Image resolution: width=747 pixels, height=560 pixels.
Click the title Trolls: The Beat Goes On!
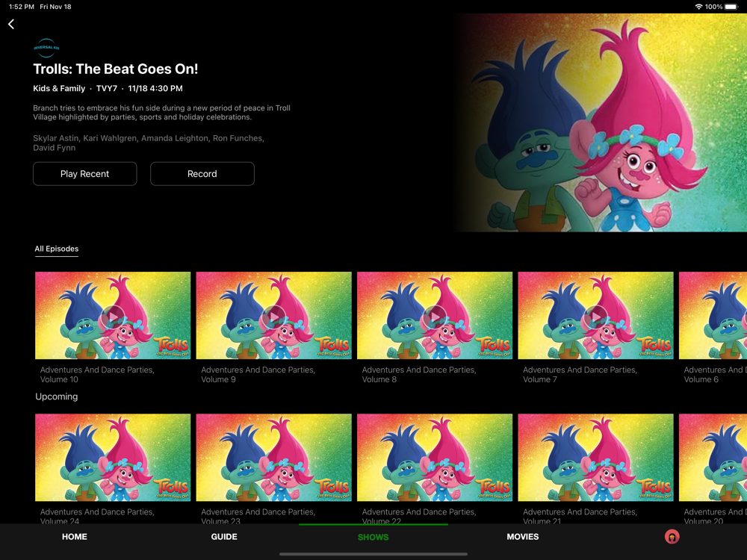click(x=115, y=69)
